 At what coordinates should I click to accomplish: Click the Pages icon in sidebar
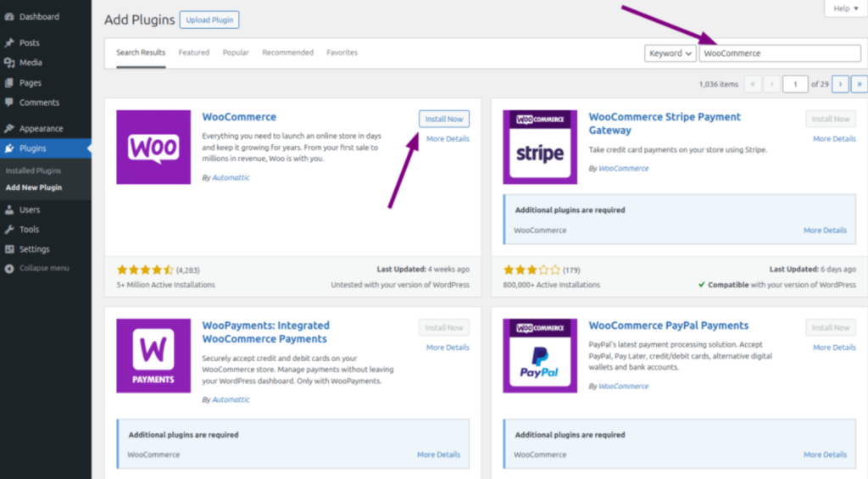9,82
